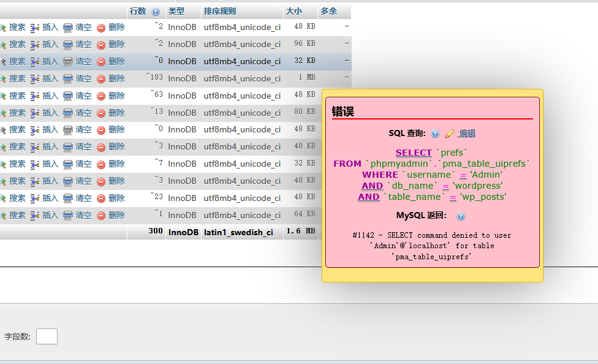The height and width of the screenshot is (364, 598).
Task: Click empty icon in the ~1 rows row
Action: click(68, 216)
